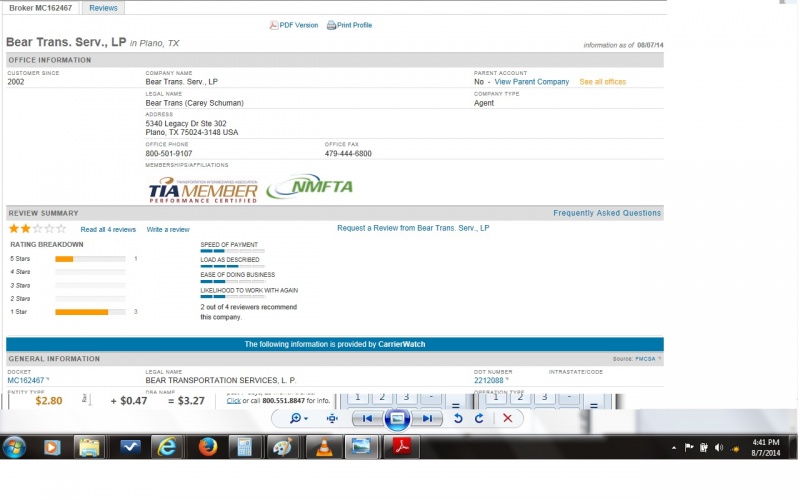This screenshot has height=500, width=800.
Task: Click the office phone 800-501-9107
Action: [169, 154]
